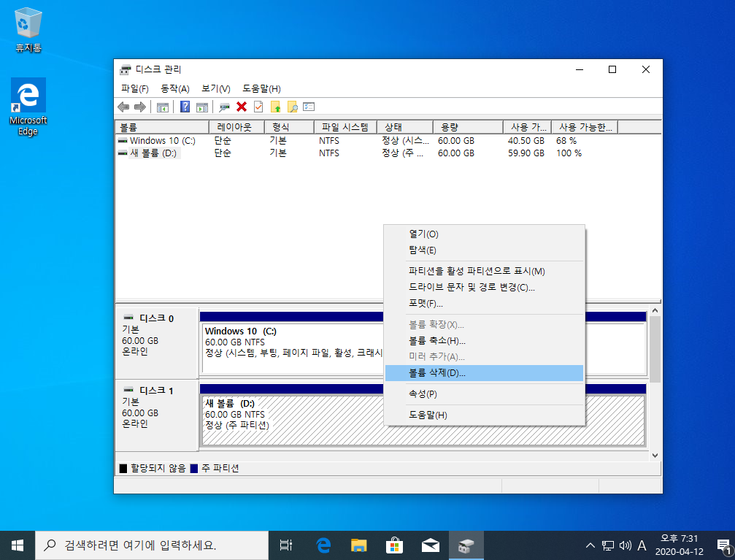Click the IME language indicator A
This screenshot has height=560, width=735.
tap(642, 545)
